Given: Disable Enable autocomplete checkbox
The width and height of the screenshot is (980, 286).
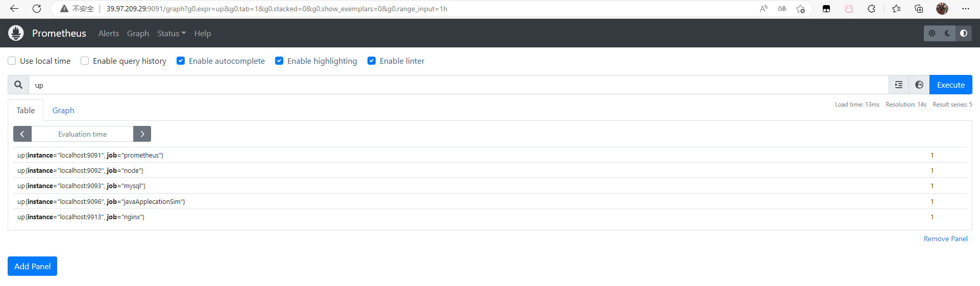Looking at the screenshot, I should [181, 61].
